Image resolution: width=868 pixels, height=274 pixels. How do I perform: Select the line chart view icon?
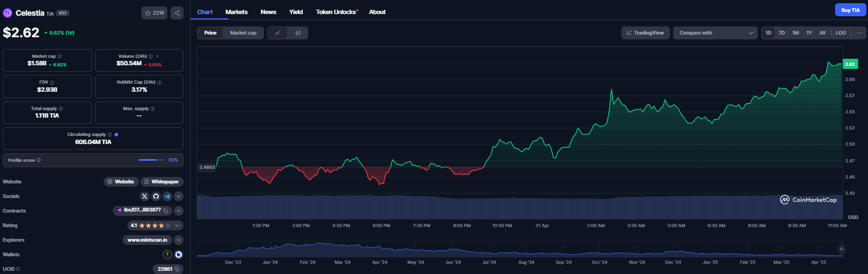point(277,33)
